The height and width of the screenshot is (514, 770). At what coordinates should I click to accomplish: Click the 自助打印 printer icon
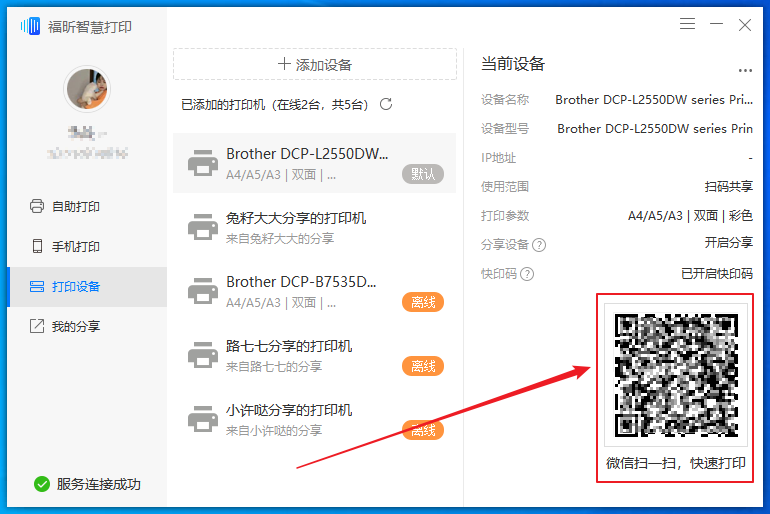(37, 206)
